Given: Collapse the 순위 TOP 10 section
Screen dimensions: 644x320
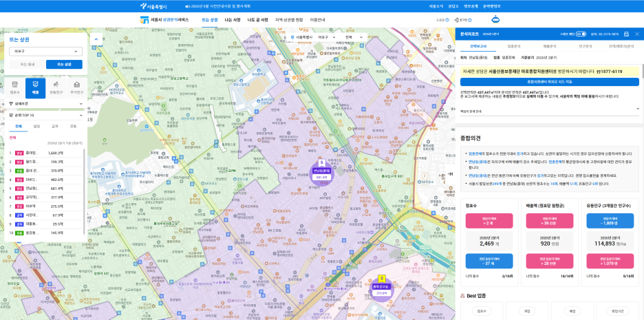Looking at the screenshot, I should click(x=45, y=116).
